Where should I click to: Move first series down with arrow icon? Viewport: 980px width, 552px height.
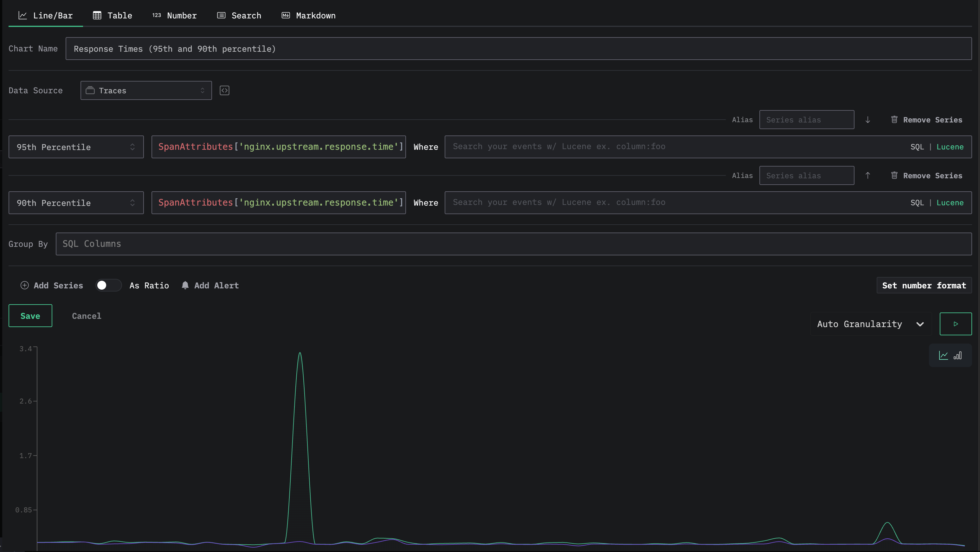point(868,120)
